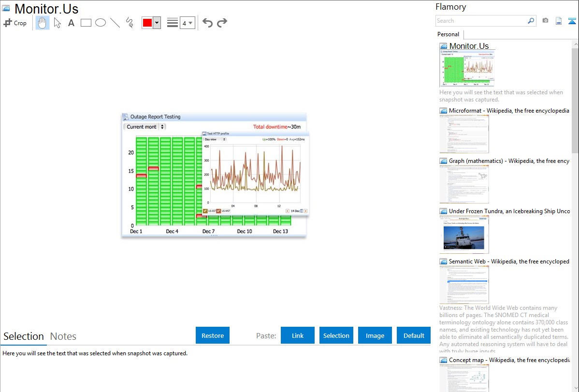Open the Personal tab
The width and height of the screenshot is (579, 392).
(448, 34)
